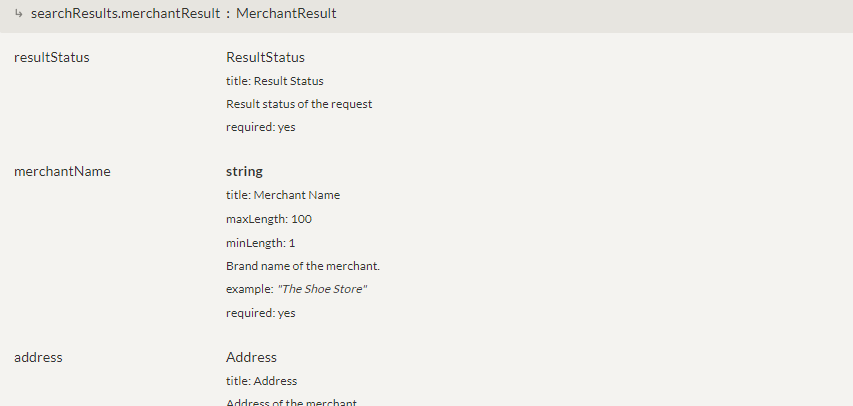Open the ResultStatus type link
The height and width of the screenshot is (406, 853).
tap(265, 57)
